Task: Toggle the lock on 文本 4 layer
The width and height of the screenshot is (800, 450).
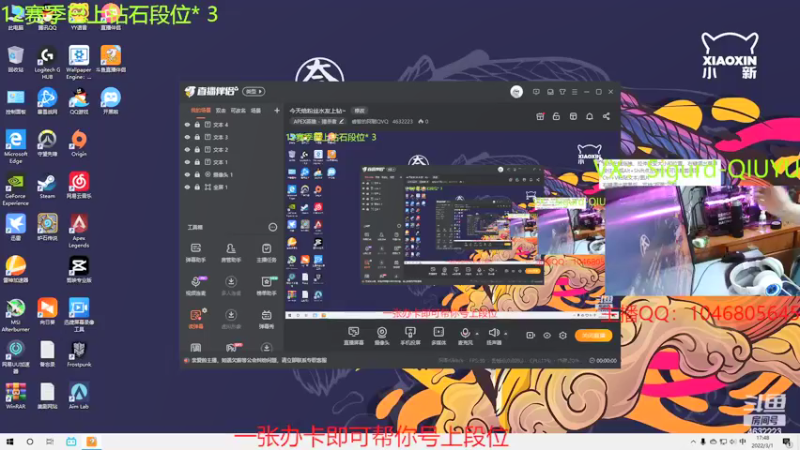Action: (197, 124)
